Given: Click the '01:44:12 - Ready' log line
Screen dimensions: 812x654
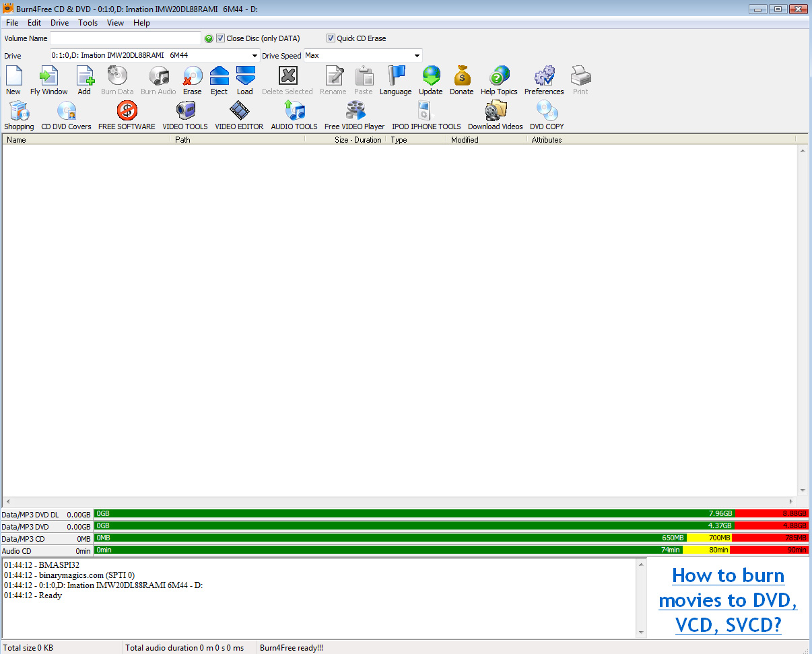Looking at the screenshot, I should (32, 595).
